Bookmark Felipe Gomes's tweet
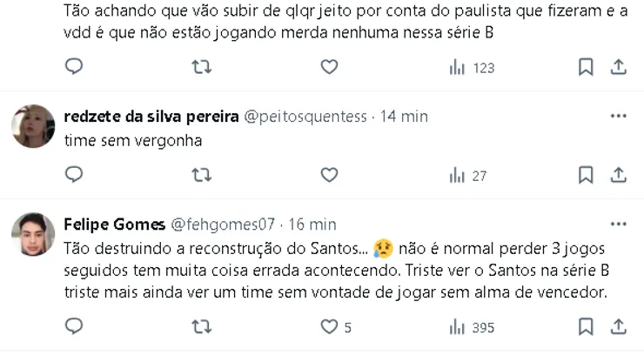Viewport: 644px width, 362px height. point(586,327)
